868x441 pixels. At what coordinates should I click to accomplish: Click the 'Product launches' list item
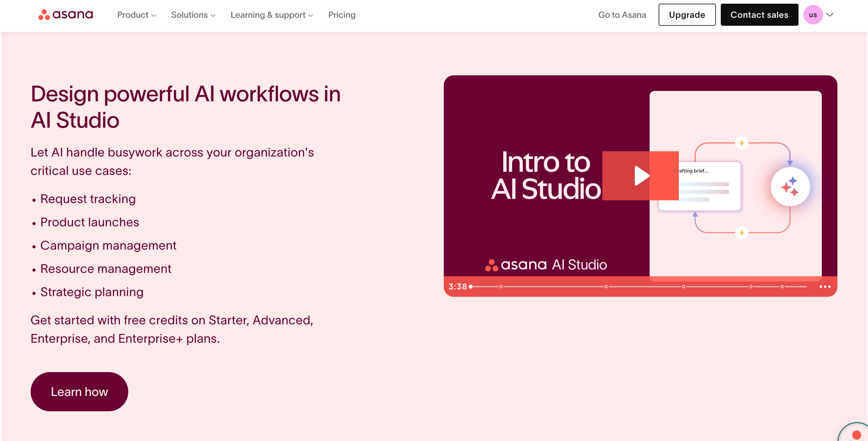[x=90, y=222]
